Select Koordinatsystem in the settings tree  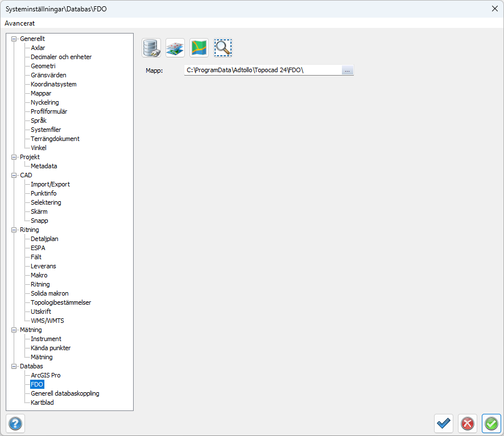coord(53,84)
